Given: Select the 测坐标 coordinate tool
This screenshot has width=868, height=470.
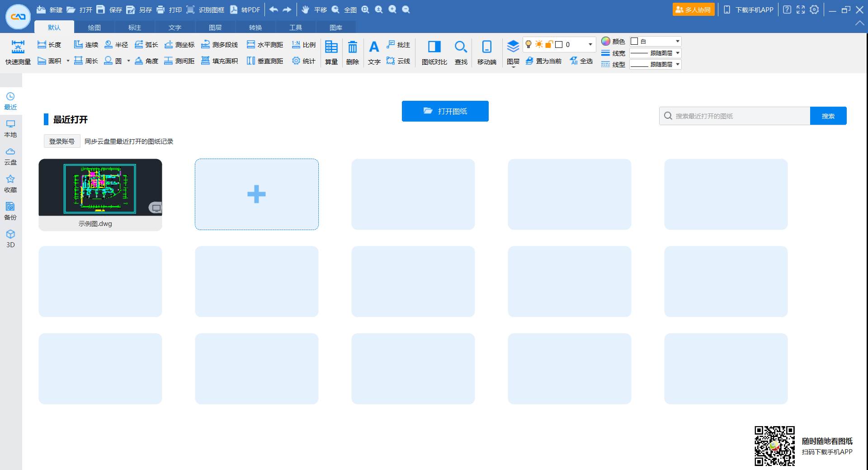Looking at the screenshot, I should 179,45.
